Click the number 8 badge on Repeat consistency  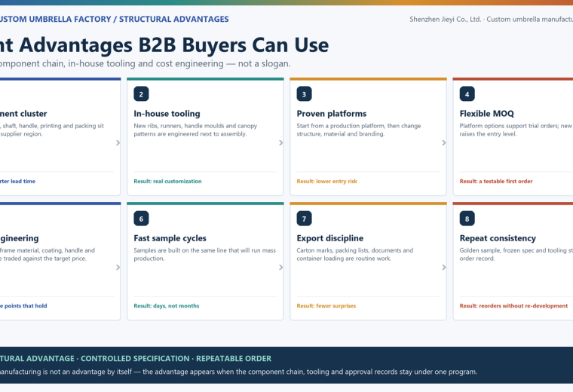coord(467,219)
